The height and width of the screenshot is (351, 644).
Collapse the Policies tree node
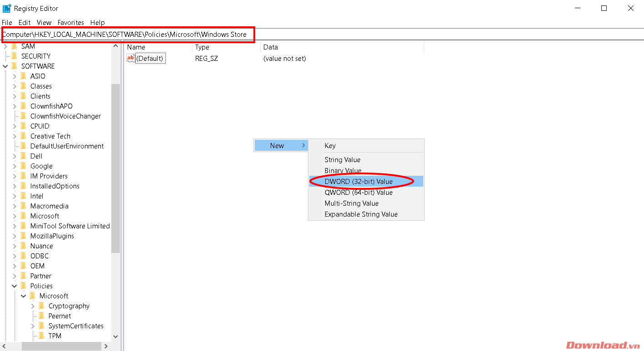(x=14, y=286)
